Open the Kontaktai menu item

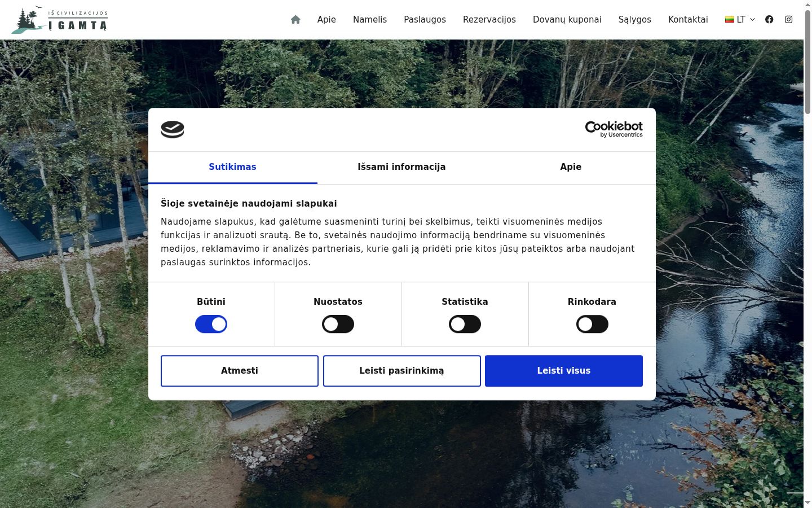tap(688, 19)
